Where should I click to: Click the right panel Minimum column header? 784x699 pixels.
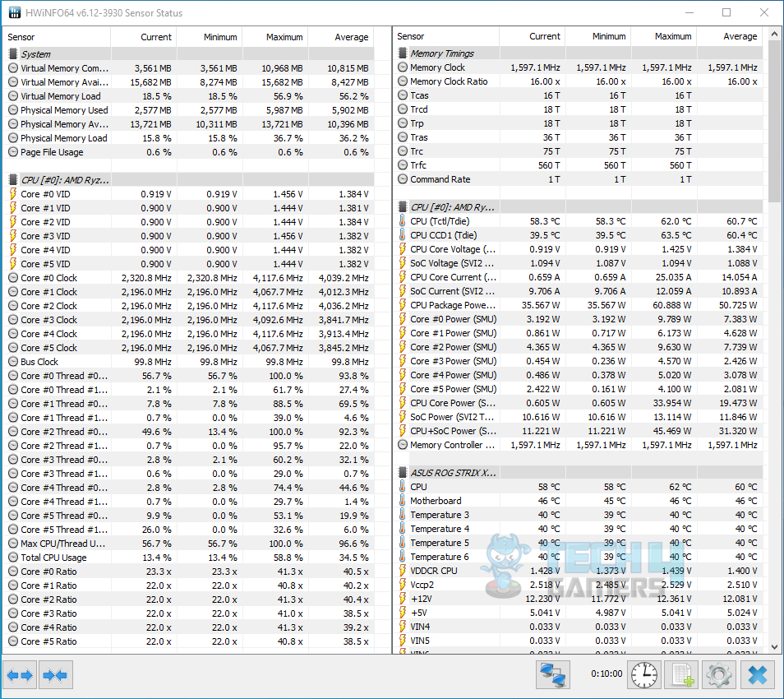[x=598, y=36]
